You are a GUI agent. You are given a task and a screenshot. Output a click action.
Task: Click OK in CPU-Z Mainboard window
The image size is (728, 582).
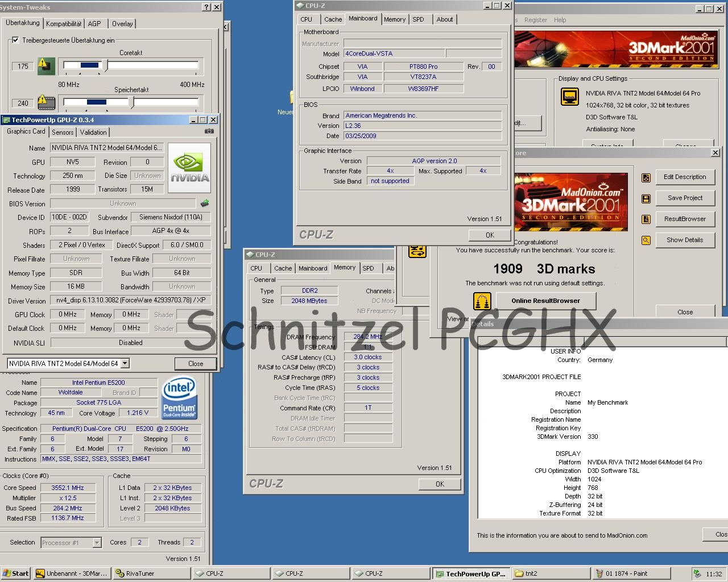[490, 235]
